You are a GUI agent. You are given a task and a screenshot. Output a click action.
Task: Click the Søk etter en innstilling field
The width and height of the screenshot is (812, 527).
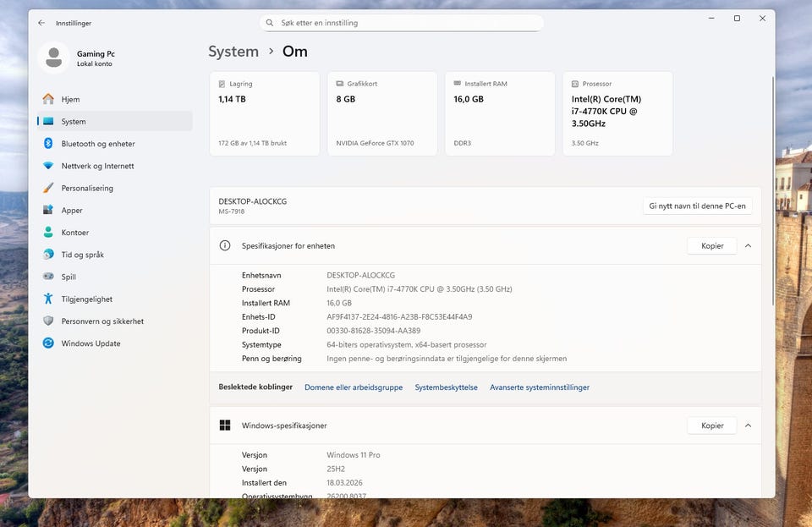(x=402, y=23)
